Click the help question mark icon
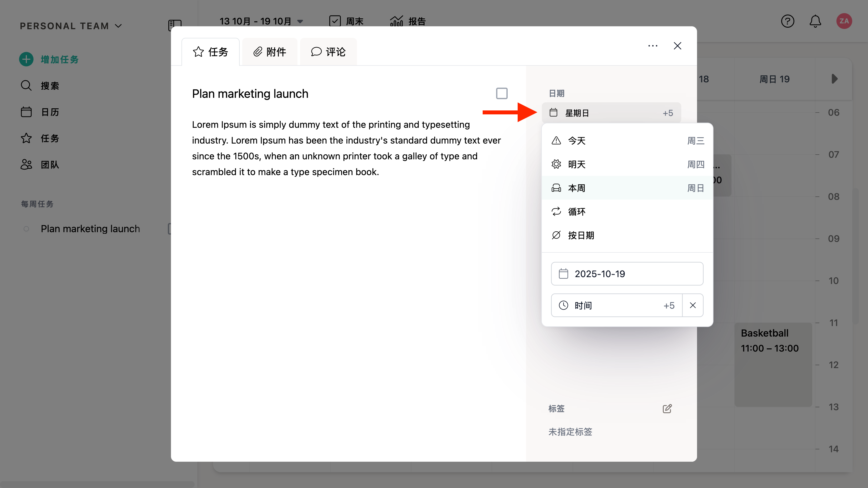The width and height of the screenshot is (868, 488). (787, 21)
